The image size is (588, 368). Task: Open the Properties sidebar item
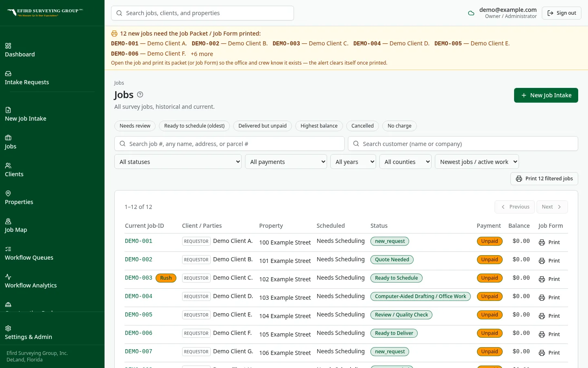coord(52,197)
